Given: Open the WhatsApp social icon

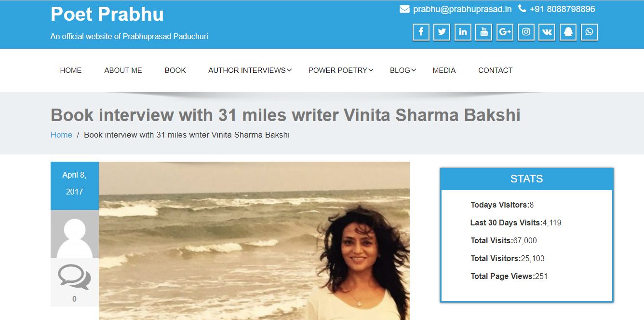Looking at the screenshot, I should (x=590, y=32).
